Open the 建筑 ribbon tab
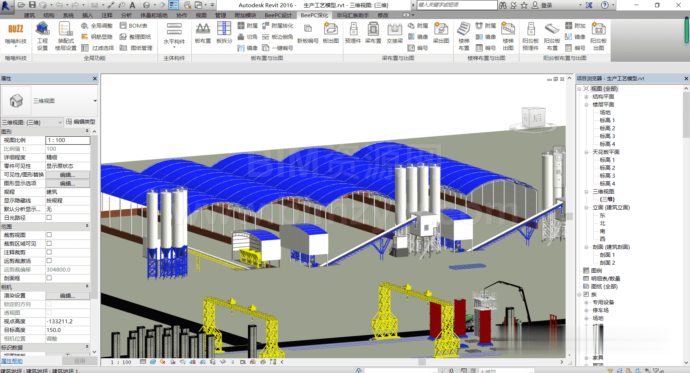Viewport: 690px width, 373px height. pos(29,15)
